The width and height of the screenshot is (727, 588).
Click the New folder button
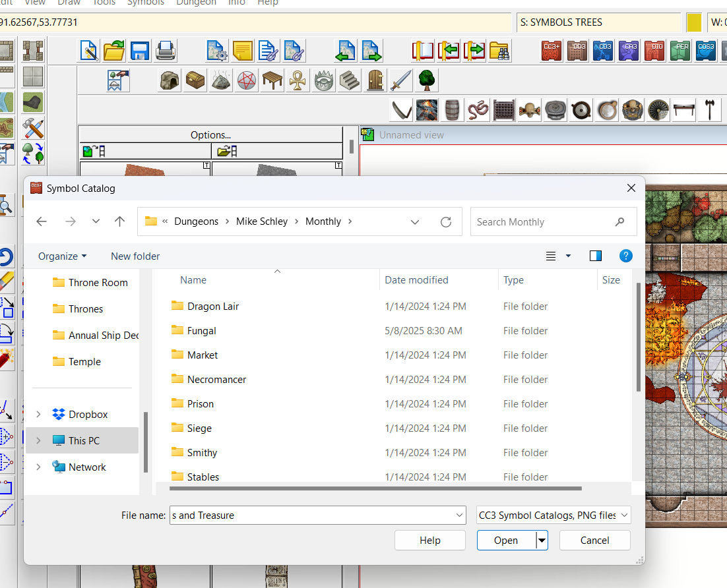[x=135, y=256]
